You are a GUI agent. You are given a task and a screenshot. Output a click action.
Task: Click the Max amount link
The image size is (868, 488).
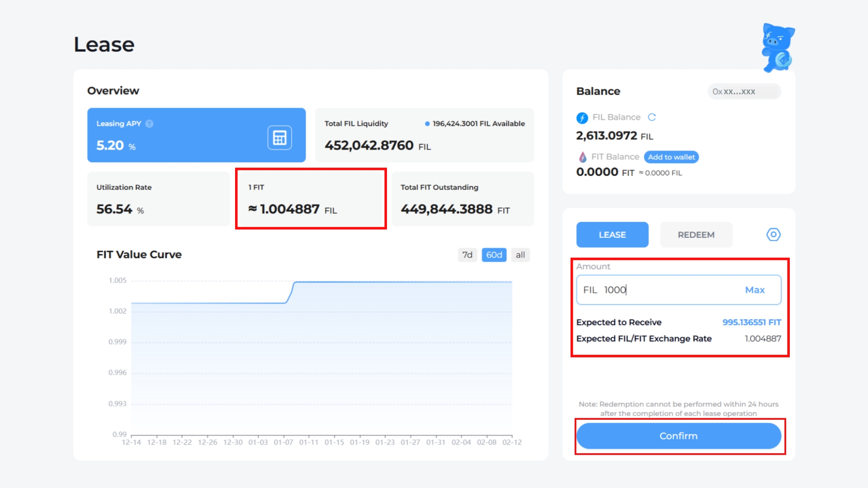[x=755, y=290]
